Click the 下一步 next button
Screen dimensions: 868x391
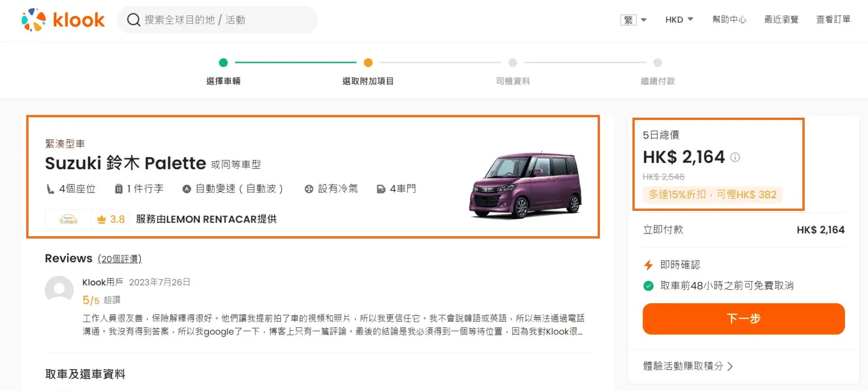[744, 319]
